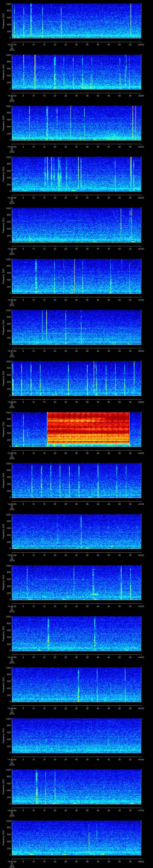Click the quiet spectrogram panel starting 14:45:00
Screen dimensions: 153x868
click(76, 736)
